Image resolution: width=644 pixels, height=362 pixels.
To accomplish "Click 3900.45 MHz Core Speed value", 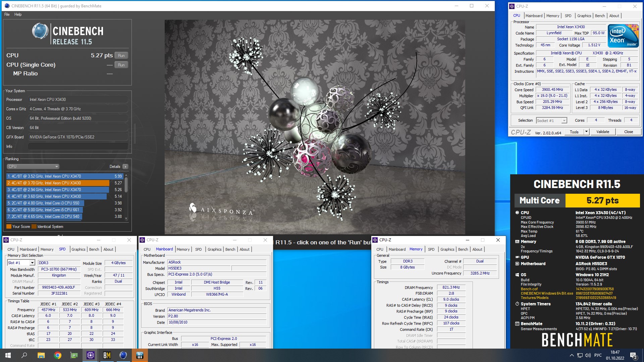I will coord(552,90).
